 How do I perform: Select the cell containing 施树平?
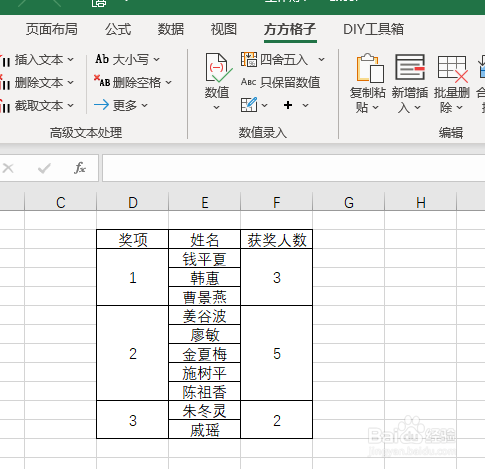coord(205,372)
